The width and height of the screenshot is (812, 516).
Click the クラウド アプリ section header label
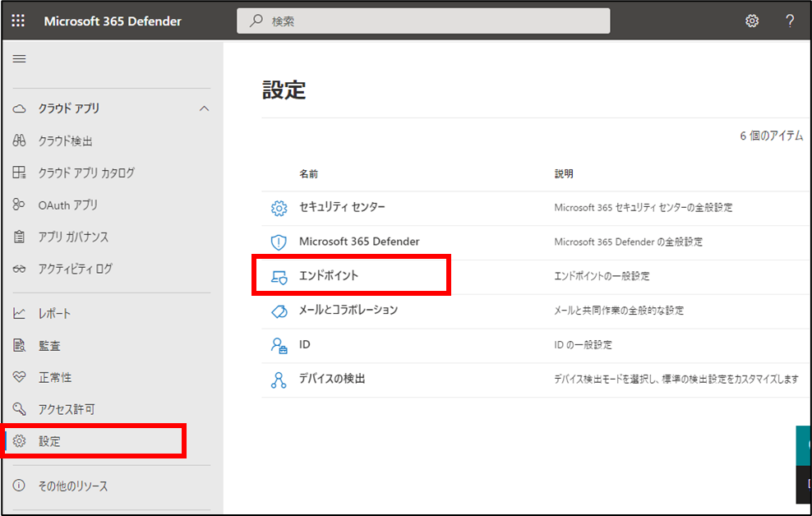click(x=69, y=108)
